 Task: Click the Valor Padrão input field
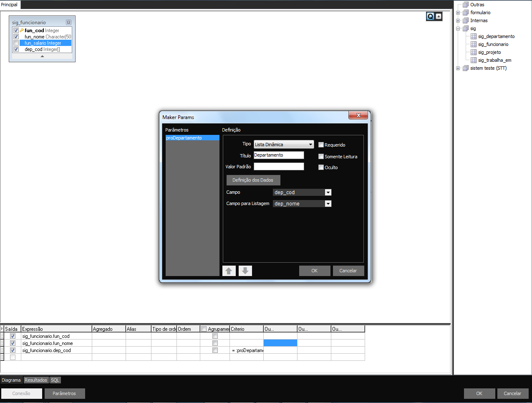point(279,167)
